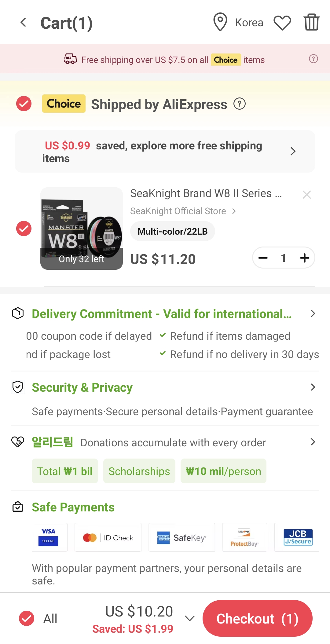The image size is (330, 644).
Task: Tap the JCB J/Secure payment logo
Action: tap(298, 537)
